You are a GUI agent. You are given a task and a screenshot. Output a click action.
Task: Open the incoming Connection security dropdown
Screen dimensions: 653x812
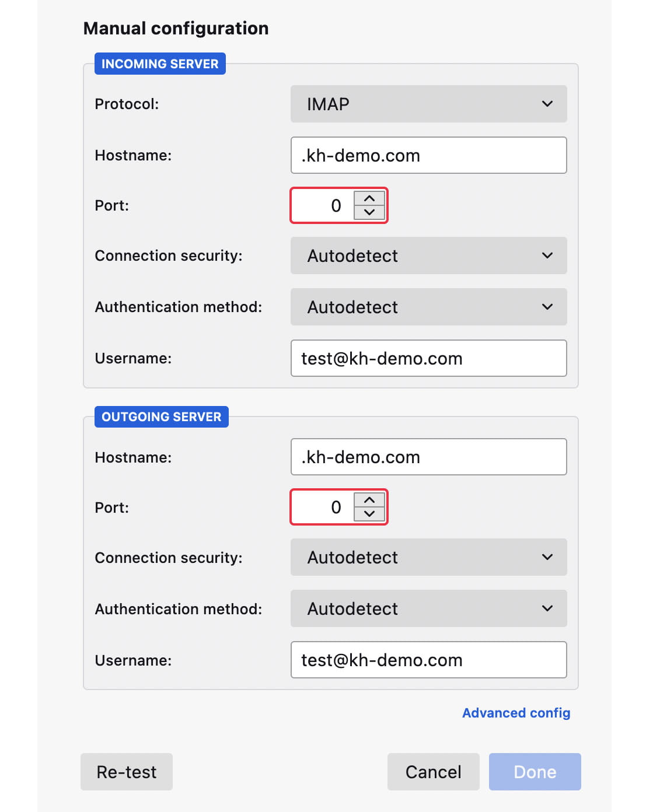click(428, 256)
